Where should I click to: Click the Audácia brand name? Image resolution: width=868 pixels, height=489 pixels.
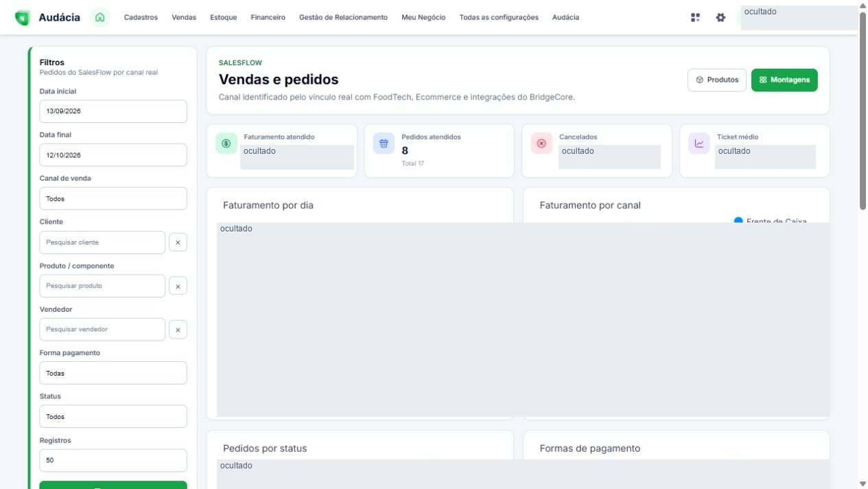[59, 17]
